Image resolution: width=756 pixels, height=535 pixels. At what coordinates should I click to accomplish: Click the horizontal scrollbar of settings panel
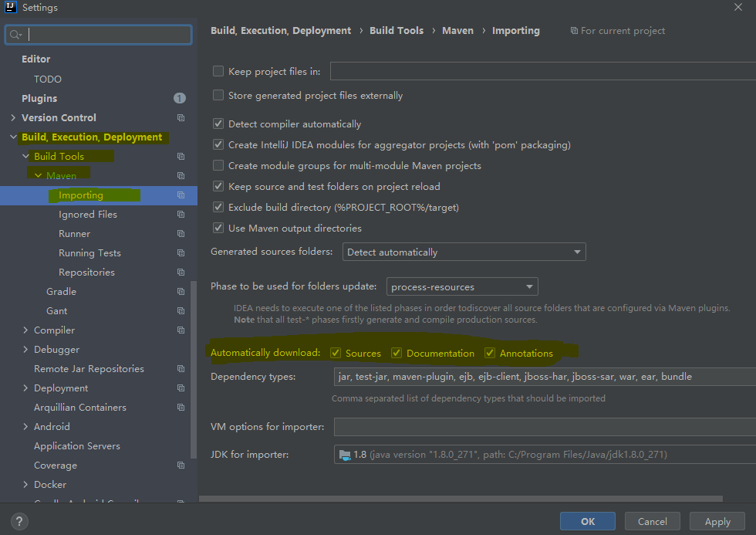461,499
